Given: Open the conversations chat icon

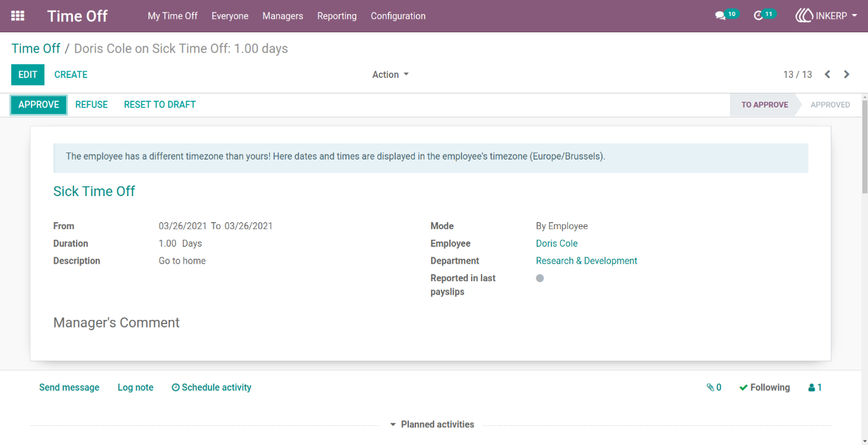Looking at the screenshot, I should coord(720,15).
